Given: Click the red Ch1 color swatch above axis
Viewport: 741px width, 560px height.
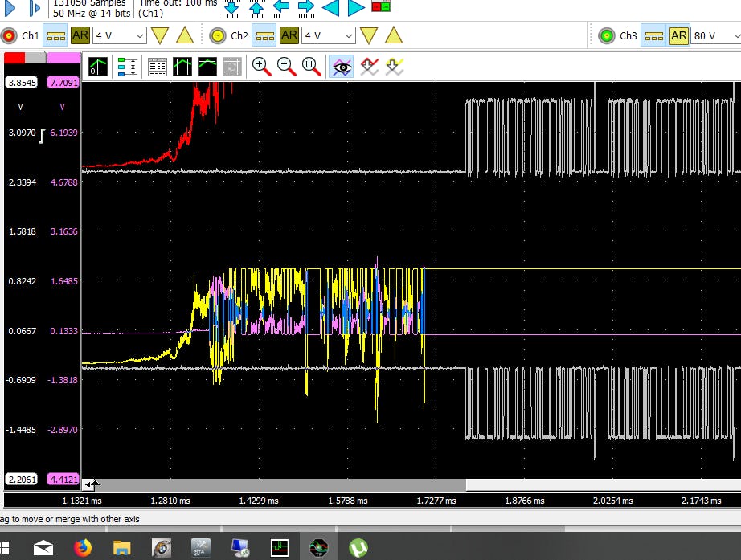Looking at the screenshot, I should [14, 58].
